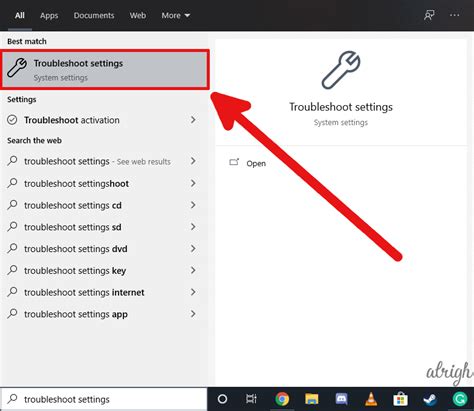Screen dimensions: 474x411
Task: Expand 'troubleshoot settings internet' chevron
Action: coord(193,292)
